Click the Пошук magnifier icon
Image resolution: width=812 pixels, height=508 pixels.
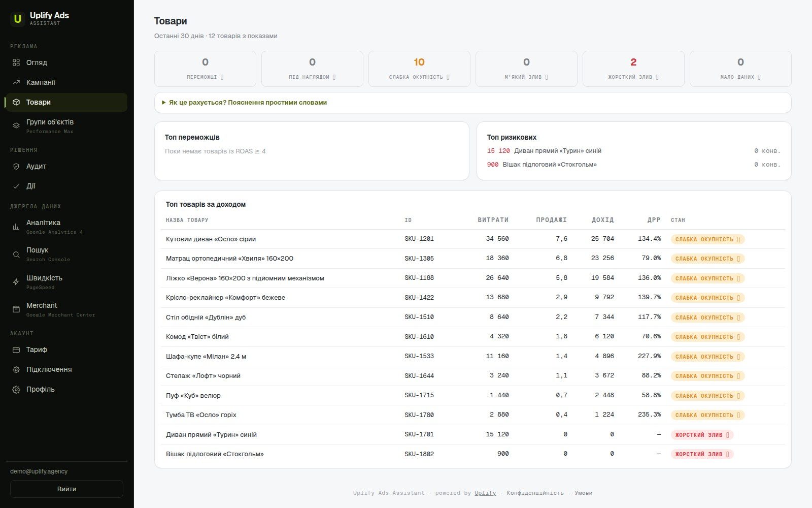click(16, 254)
